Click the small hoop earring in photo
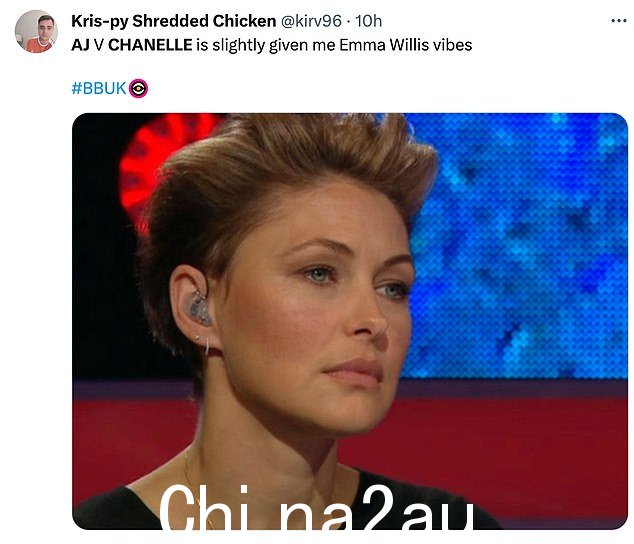The width and height of the screenshot is (634, 544). [207, 346]
